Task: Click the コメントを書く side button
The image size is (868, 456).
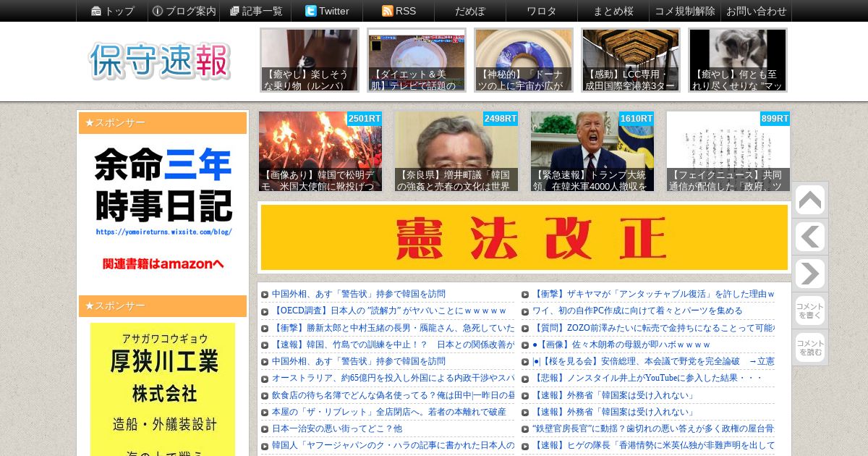Action: (810, 311)
